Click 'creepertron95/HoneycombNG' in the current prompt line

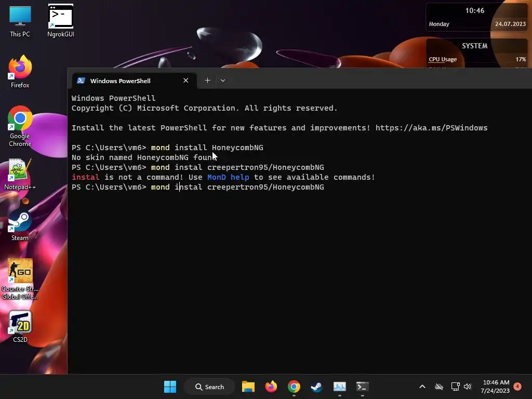click(x=265, y=187)
